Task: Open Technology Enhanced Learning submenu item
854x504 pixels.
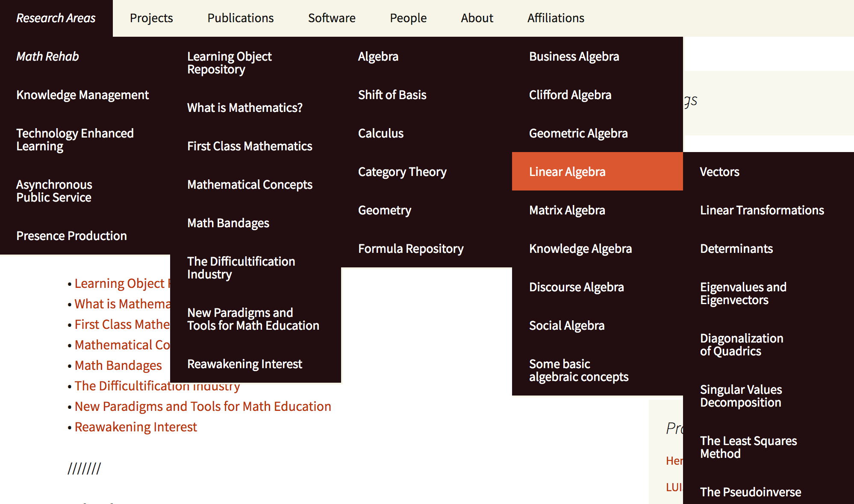Action: click(75, 140)
